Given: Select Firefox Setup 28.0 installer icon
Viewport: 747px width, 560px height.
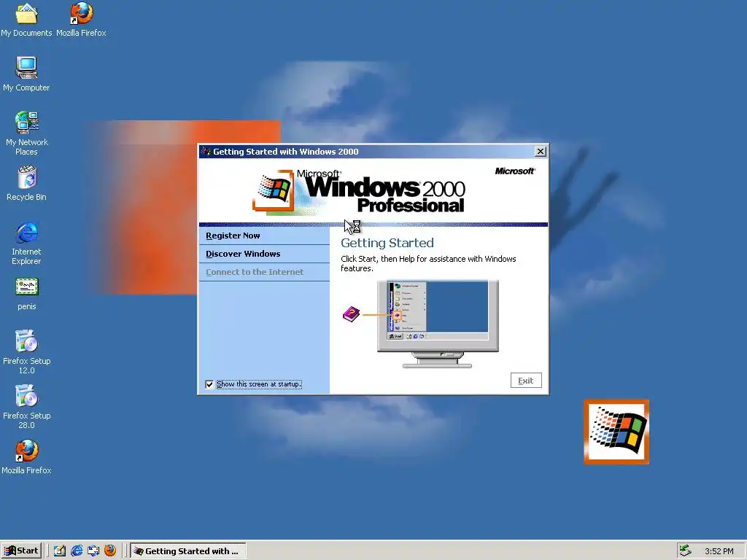Looking at the screenshot, I should coord(26,407).
